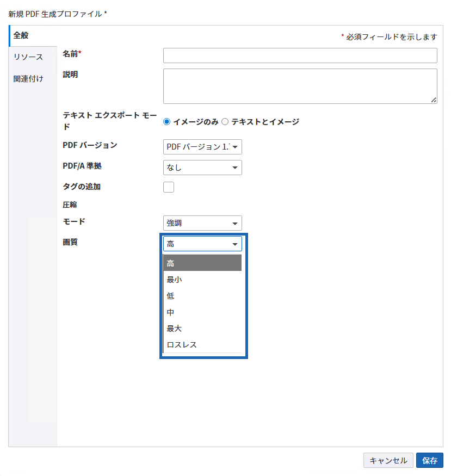Select 最大 quality level
This screenshot has height=476, width=451.
coord(202,328)
